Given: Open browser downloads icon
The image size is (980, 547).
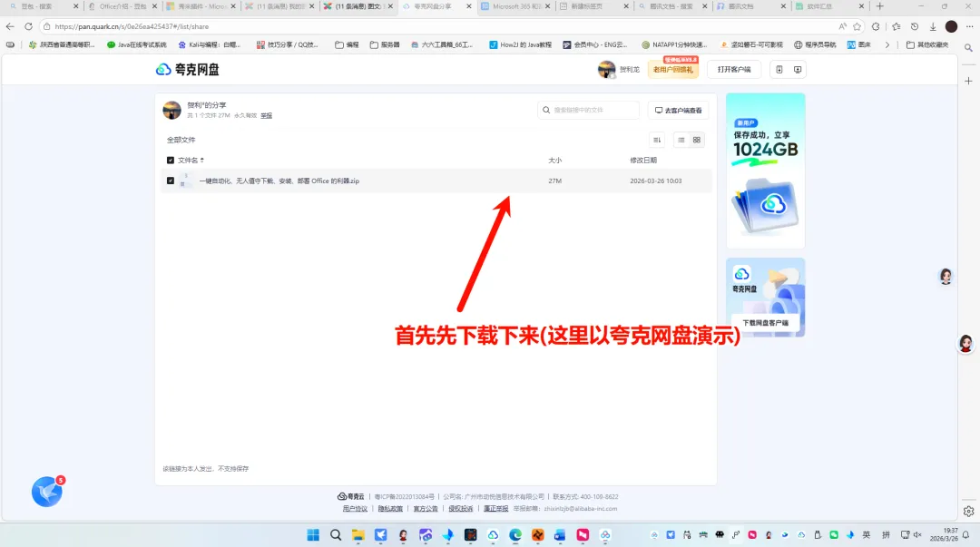Looking at the screenshot, I should (x=933, y=26).
